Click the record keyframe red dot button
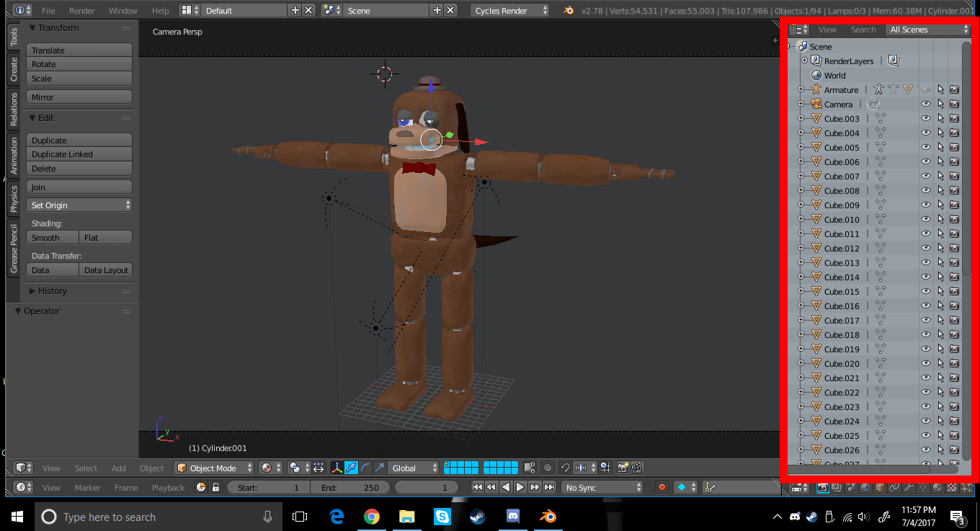This screenshot has height=531, width=980. pos(662,487)
